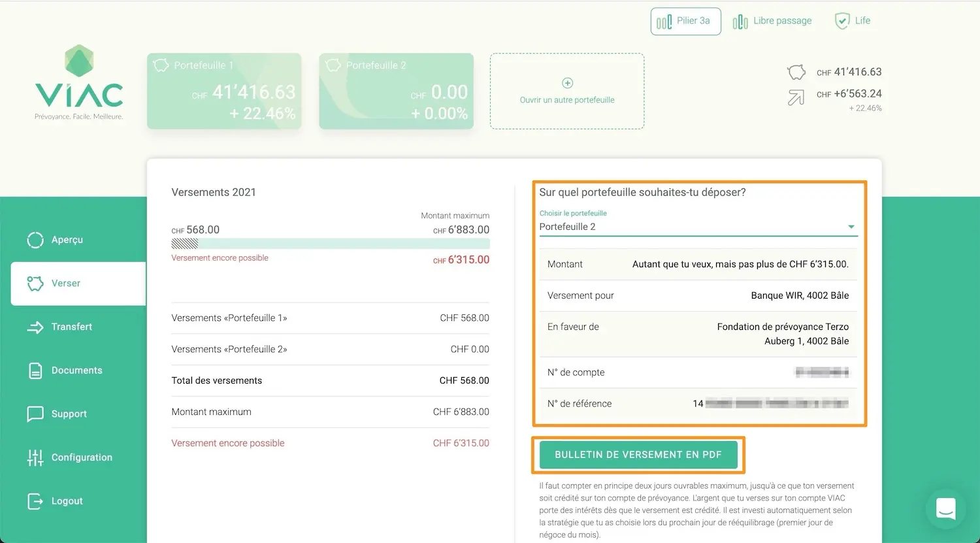This screenshot has height=543, width=980.
Task: Click the N° de référence label
Action: click(580, 404)
